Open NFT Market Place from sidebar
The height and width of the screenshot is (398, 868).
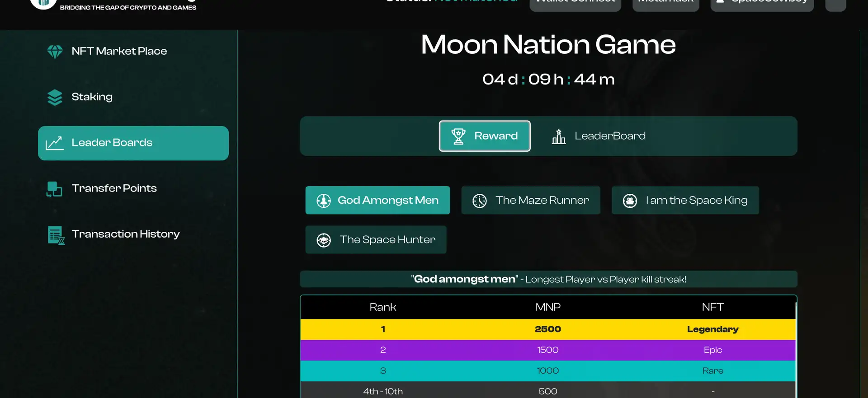[119, 51]
